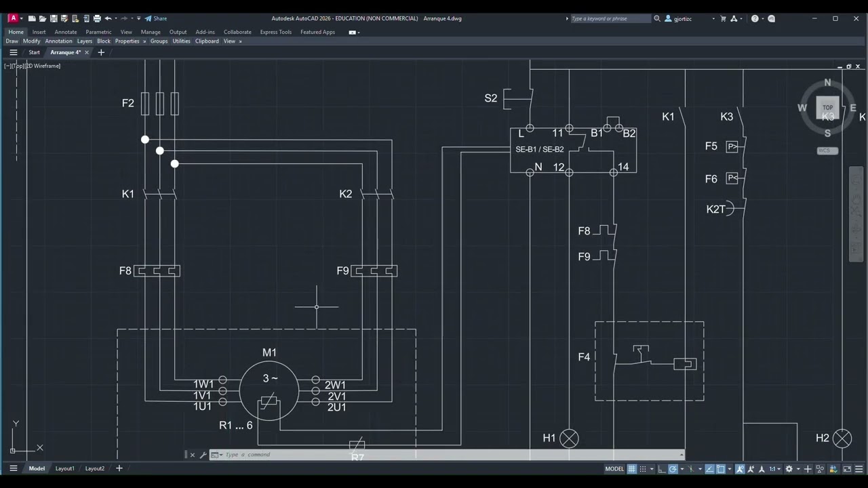Click the Help question mark icon
This screenshot has height=488, width=868.
tap(755, 18)
